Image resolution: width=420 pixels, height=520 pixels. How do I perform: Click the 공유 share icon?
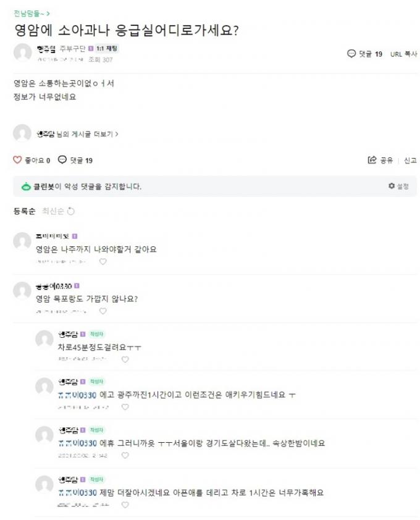[372, 160]
